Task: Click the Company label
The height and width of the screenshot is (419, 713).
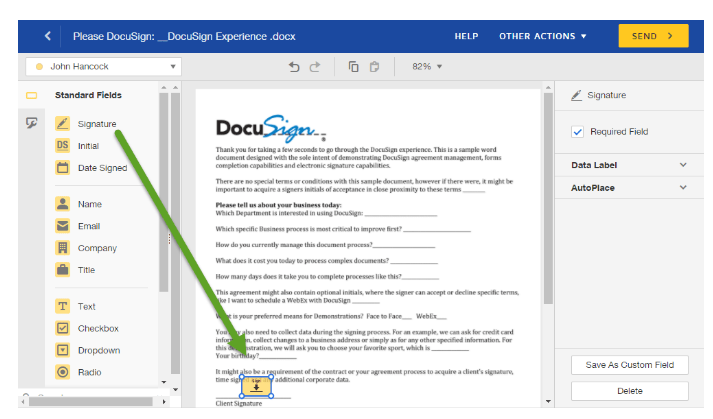Action: tap(97, 248)
